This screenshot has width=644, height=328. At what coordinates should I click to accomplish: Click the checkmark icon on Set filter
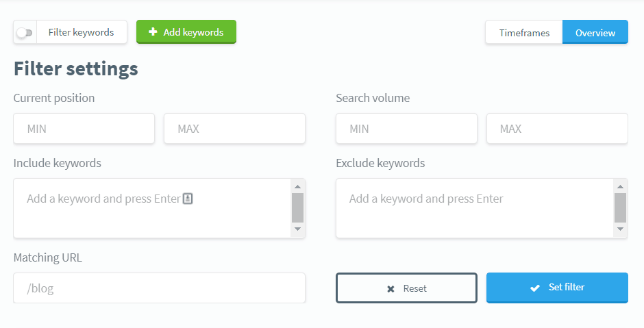[535, 288]
